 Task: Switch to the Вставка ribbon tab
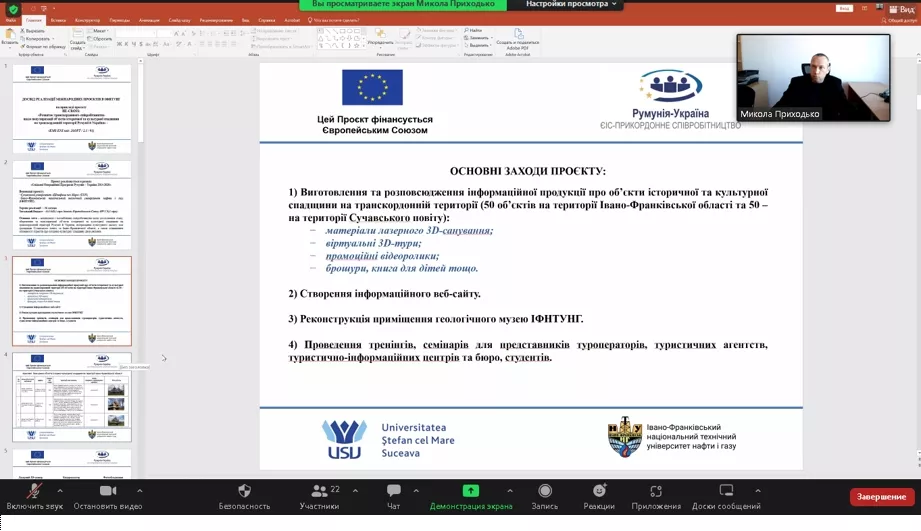click(58, 19)
